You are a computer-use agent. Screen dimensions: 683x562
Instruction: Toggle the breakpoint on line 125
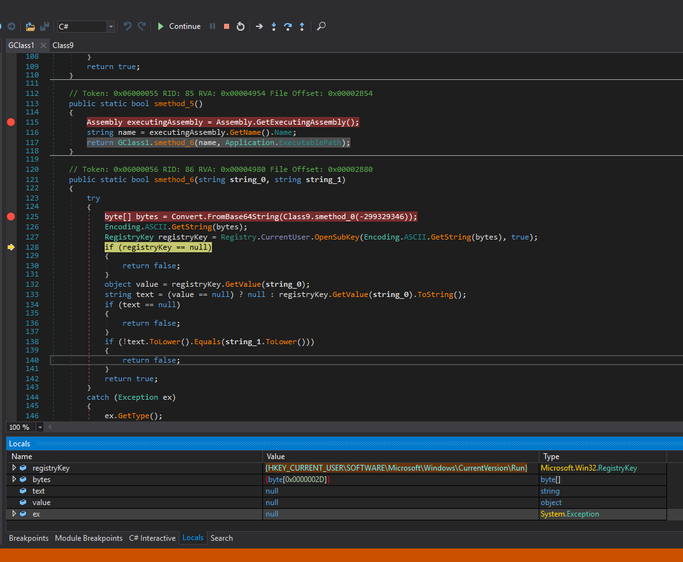[x=11, y=216]
